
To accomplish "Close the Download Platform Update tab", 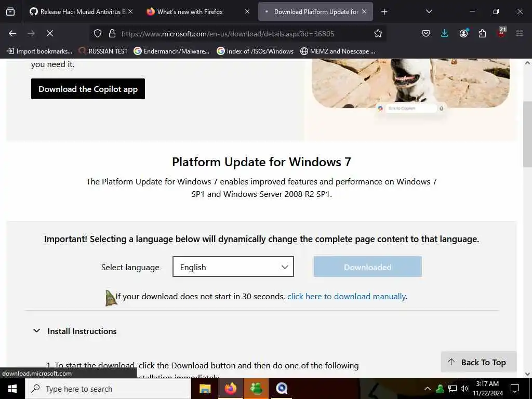I will 364,11.
